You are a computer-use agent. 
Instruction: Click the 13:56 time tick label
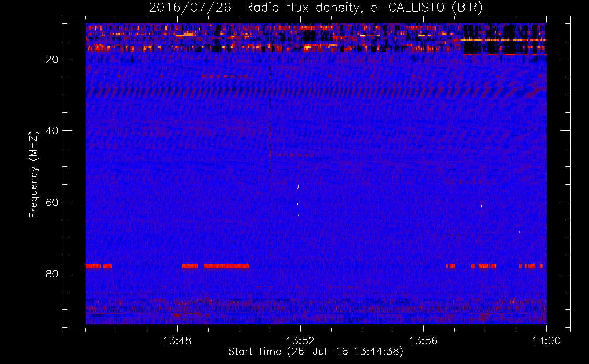(423, 341)
